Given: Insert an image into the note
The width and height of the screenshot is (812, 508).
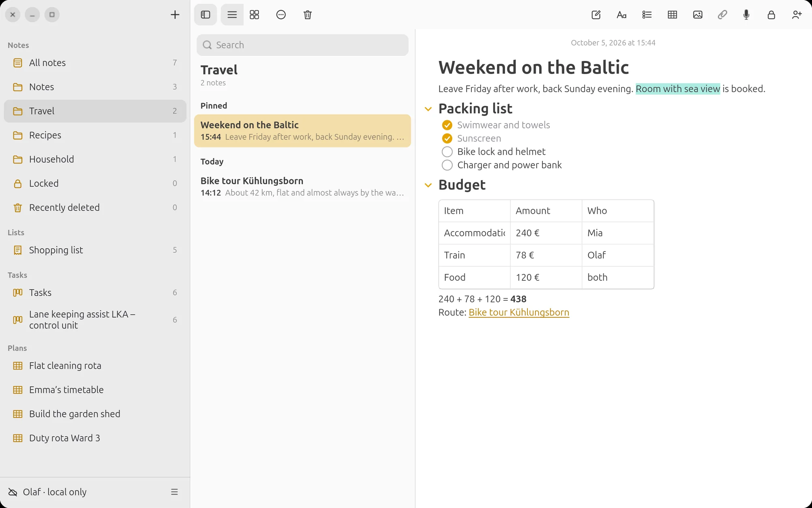Looking at the screenshot, I should tap(698, 15).
